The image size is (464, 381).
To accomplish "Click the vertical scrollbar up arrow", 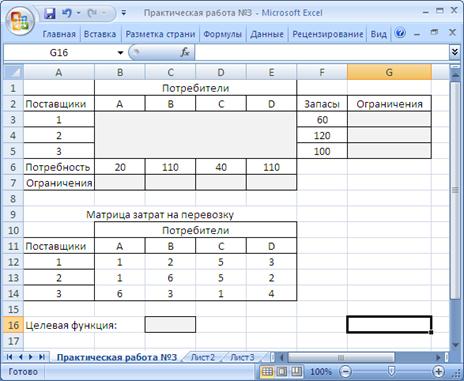I will pyautogui.click(x=455, y=76).
